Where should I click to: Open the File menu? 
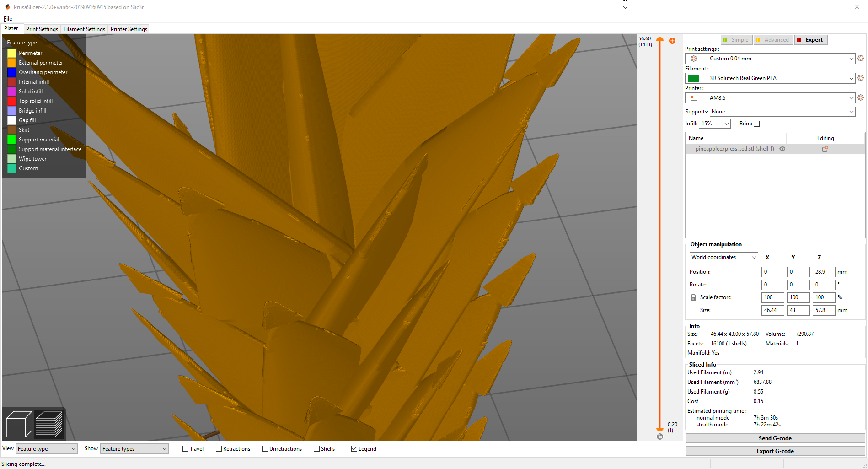8,19
